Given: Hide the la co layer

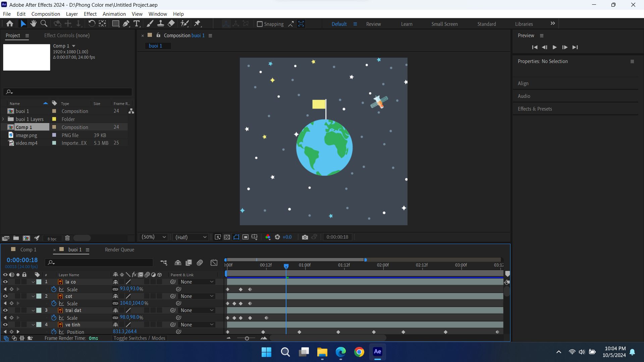Looking at the screenshot, I should click(5, 282).
